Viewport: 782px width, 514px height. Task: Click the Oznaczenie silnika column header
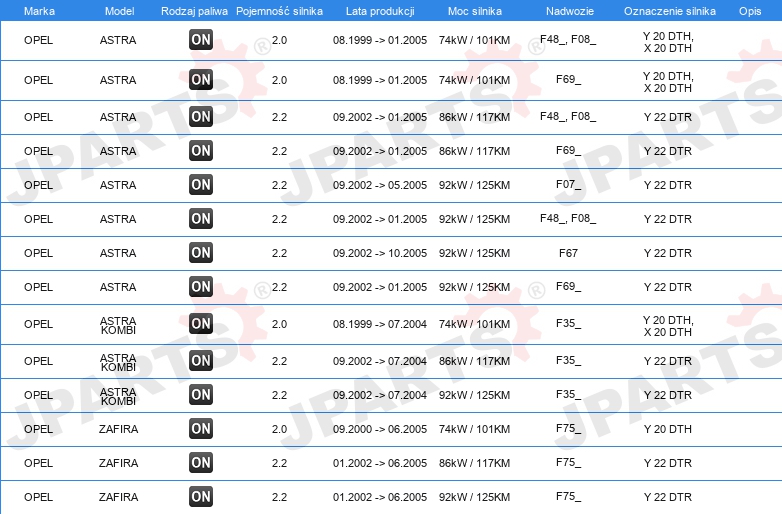[670, 11]
